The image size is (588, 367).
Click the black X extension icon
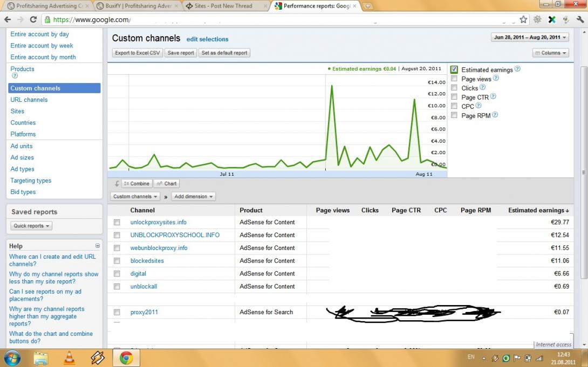coord(552,19)
